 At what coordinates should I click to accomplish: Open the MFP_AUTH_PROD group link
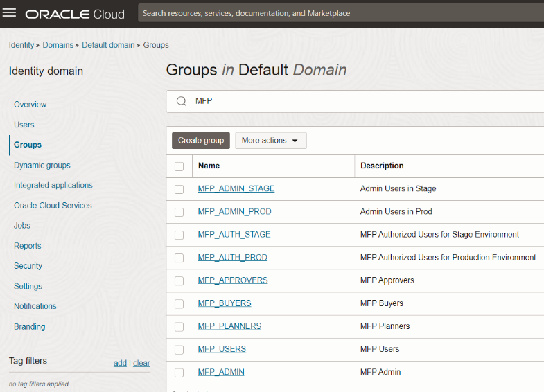tap(232, 257)
